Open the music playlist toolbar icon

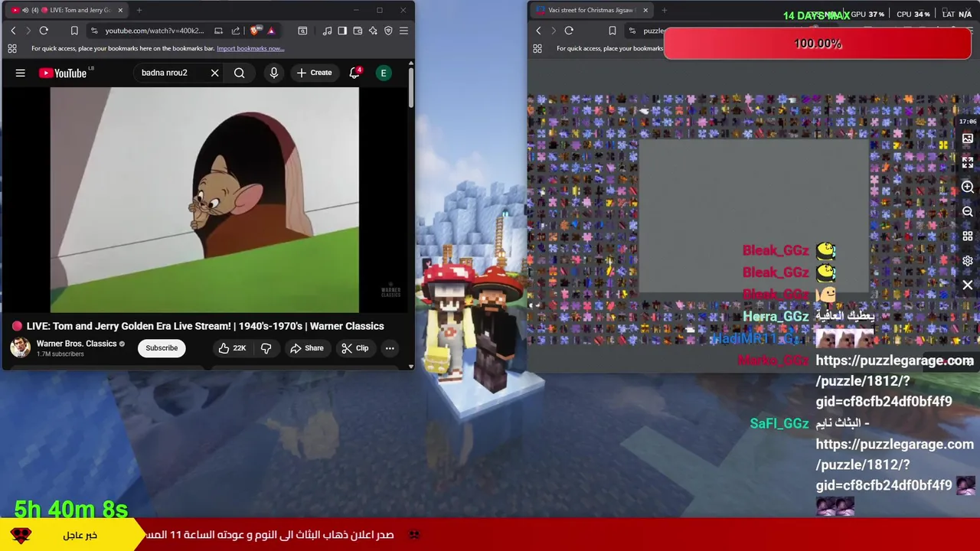[x=327, y=31]
